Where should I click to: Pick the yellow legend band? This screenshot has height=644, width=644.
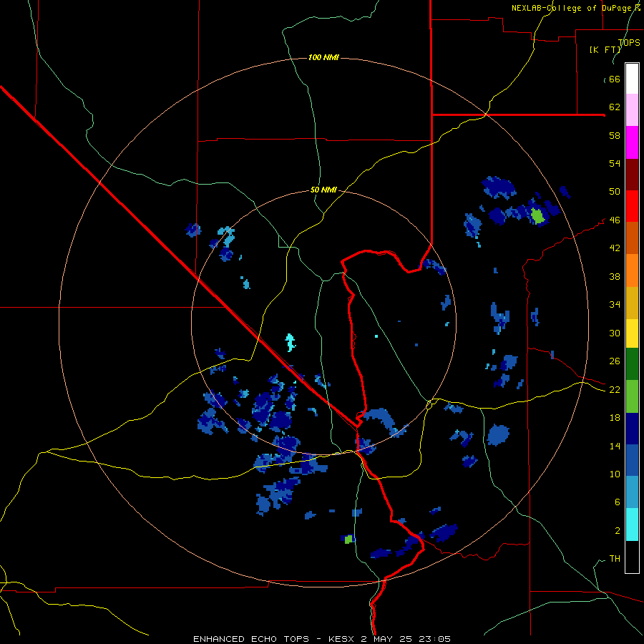click(632, 333)
